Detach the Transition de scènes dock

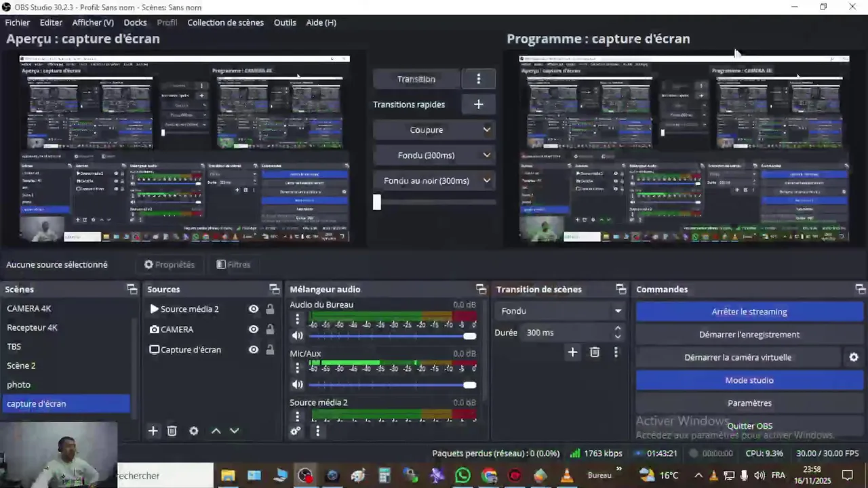(x=620, y=289)
